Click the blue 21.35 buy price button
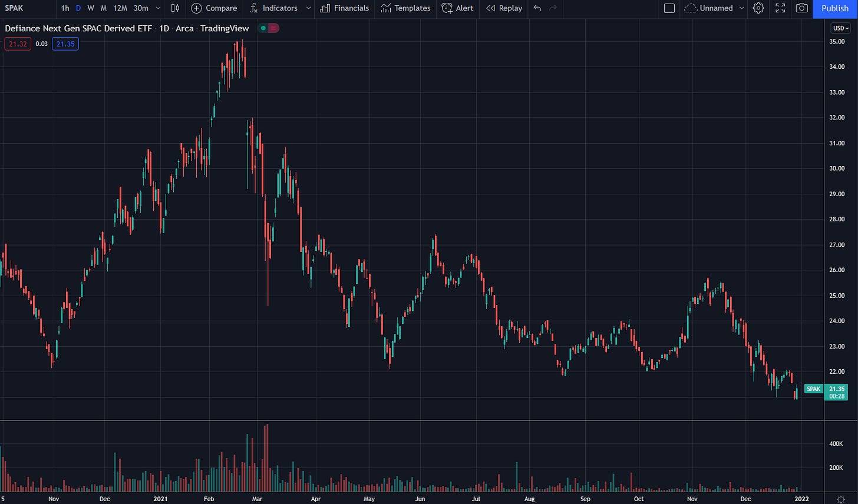 click(x=65, y=44)
